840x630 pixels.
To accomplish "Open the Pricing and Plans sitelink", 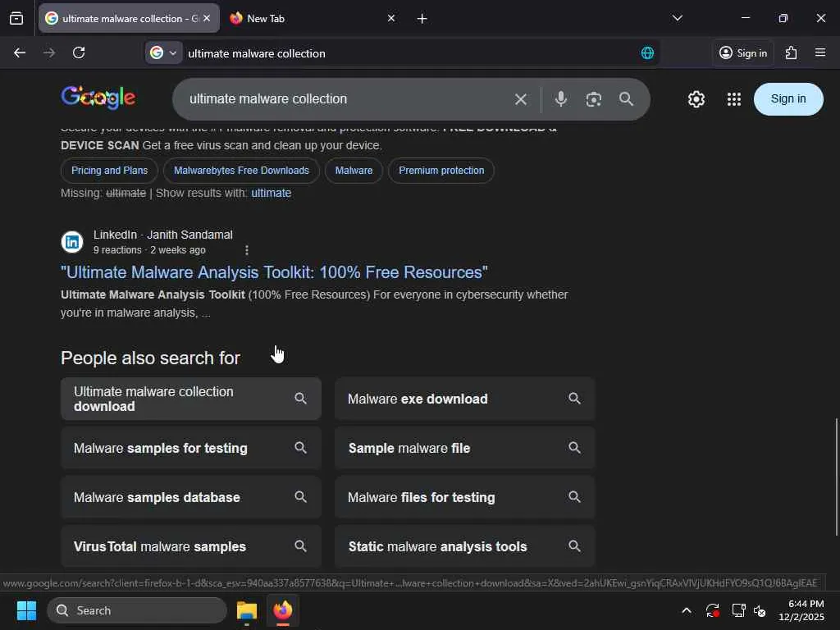I will pos(109,171).
